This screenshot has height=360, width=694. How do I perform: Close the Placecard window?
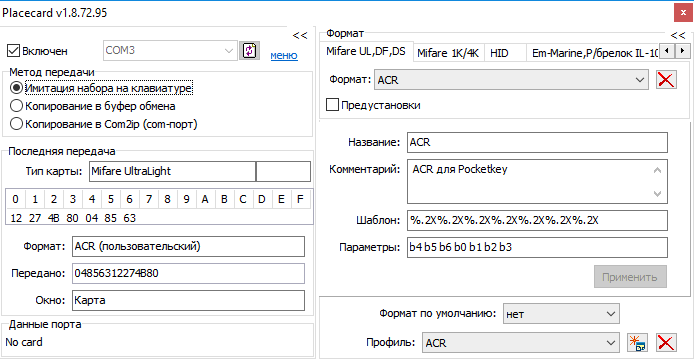[x=683, y=12]
